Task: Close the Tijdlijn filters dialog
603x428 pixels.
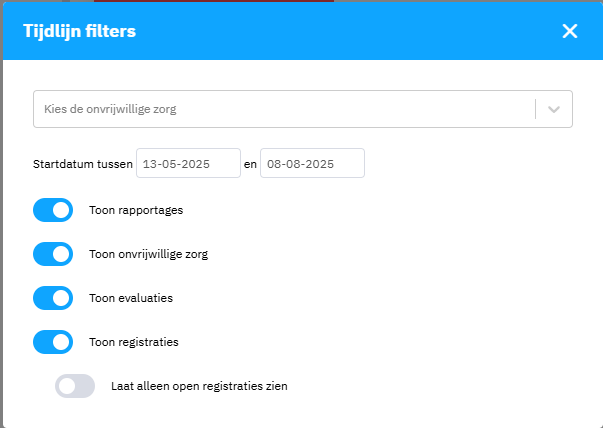Action: [570, 31]
